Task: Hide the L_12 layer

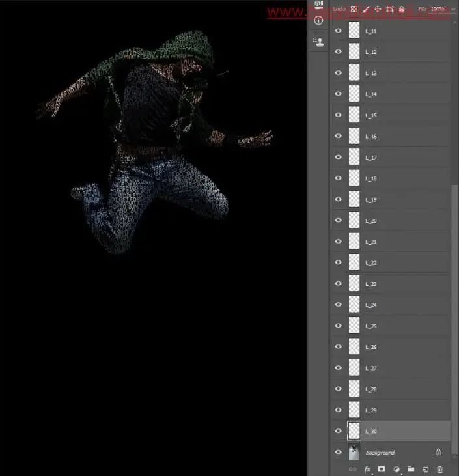Action: point(338,51)
